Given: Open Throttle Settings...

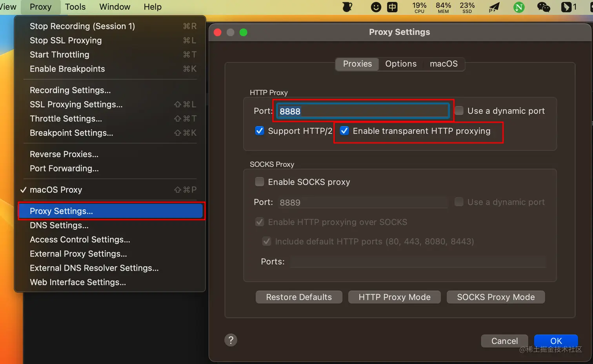Looking at the screenshot, I should (110, 119).
